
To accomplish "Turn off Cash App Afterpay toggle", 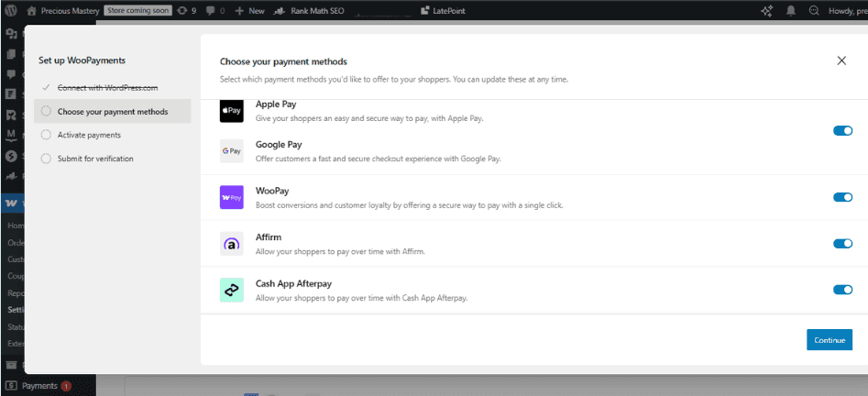I will pos(842,290).
